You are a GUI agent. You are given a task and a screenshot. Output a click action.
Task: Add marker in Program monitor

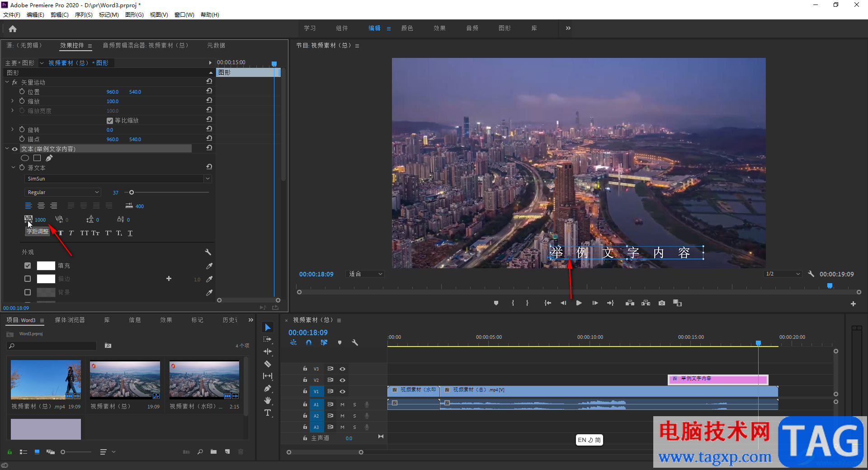point(496,303)
